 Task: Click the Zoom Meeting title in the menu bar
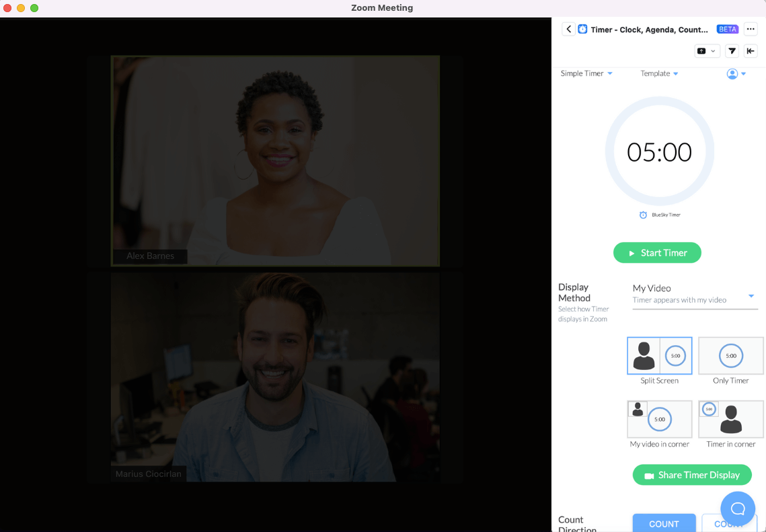point(382,7)
